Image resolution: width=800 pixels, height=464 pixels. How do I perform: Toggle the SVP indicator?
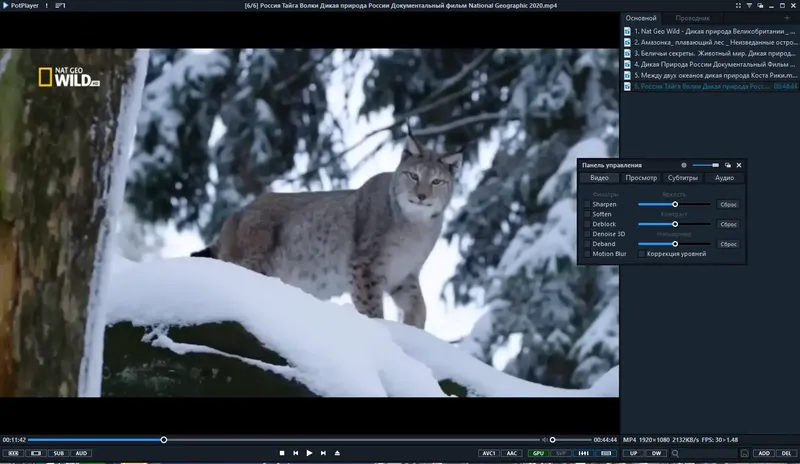(561, 453)
